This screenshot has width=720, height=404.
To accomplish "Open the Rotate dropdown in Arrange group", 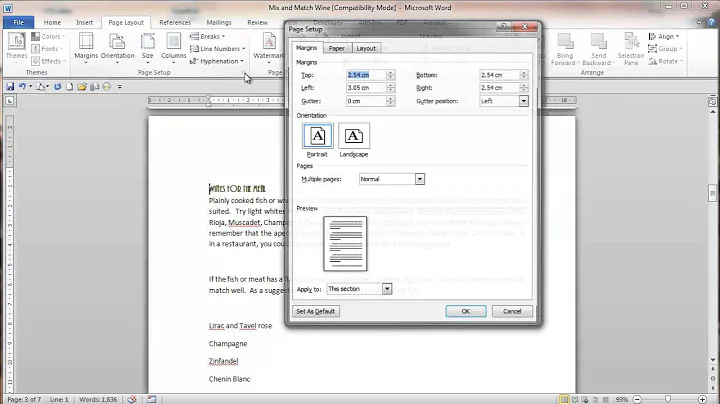I will [666, 61].
